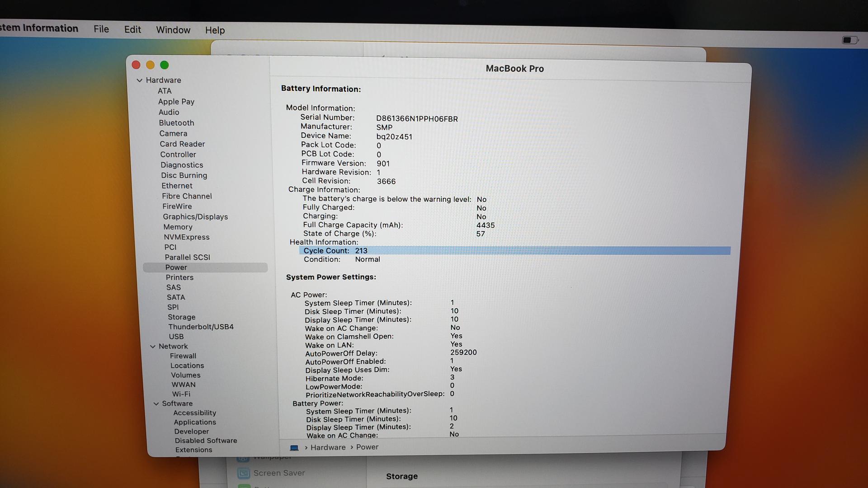Select Firewall under Network
868x488 pixels.
[x=183, y=356]
